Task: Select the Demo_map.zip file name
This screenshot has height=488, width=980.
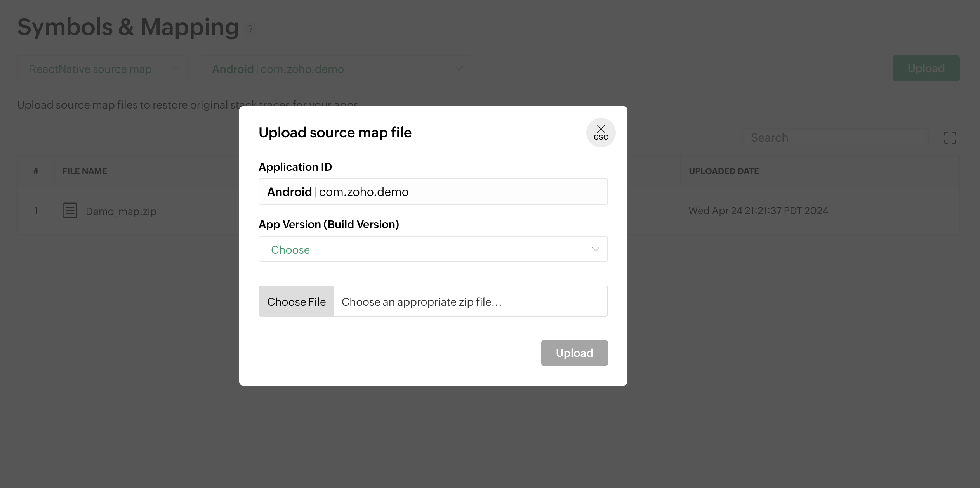Action: point(121,211)
